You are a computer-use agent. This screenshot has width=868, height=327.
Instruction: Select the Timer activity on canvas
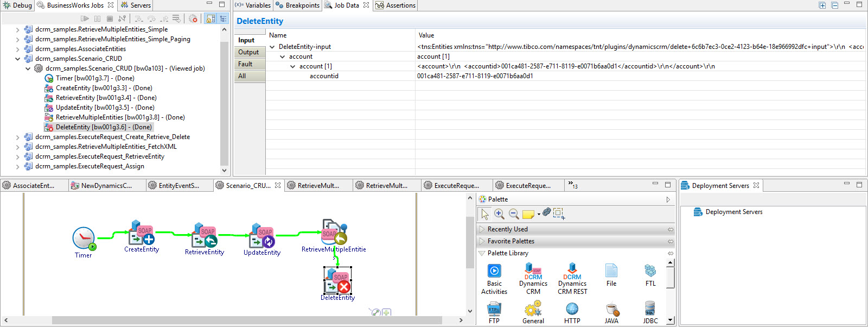pos(84,238)
